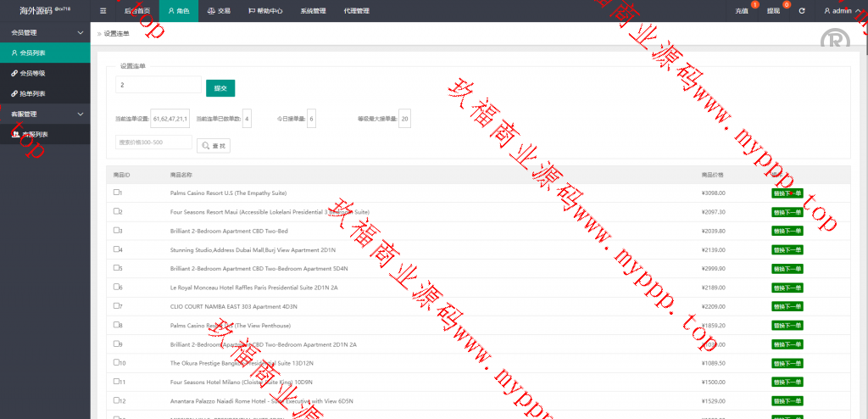Select the checkbox for product ID 10
The height and width of the screenshot is (419, 868).
[x=117, y=362]
